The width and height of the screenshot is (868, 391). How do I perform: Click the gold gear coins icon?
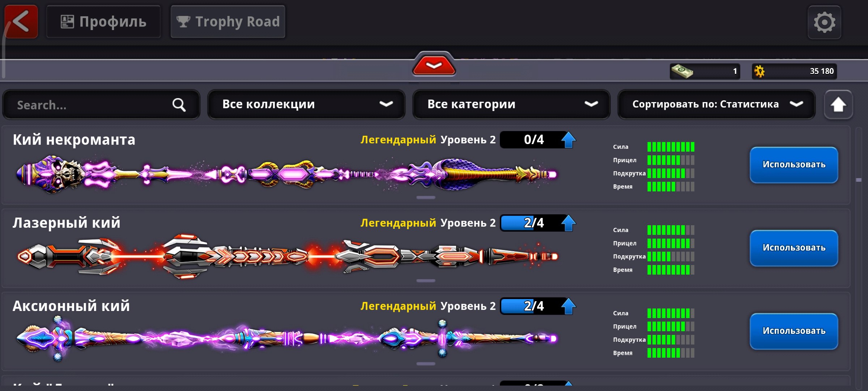[759, 71]
